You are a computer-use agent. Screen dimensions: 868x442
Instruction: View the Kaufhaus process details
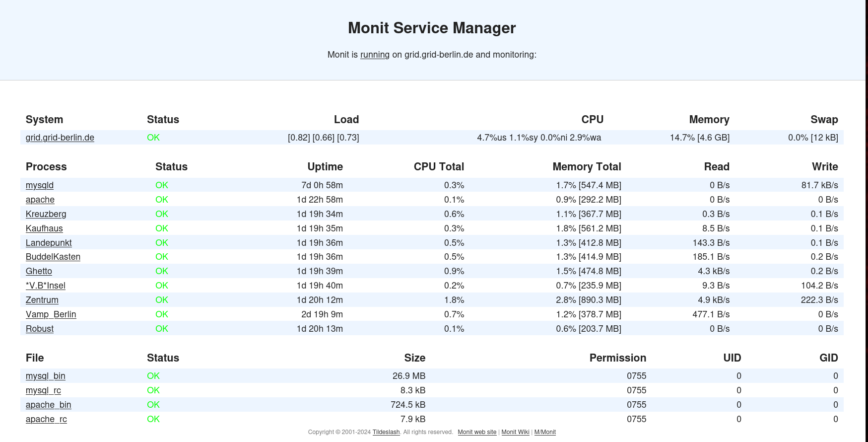tap(44, 228)
